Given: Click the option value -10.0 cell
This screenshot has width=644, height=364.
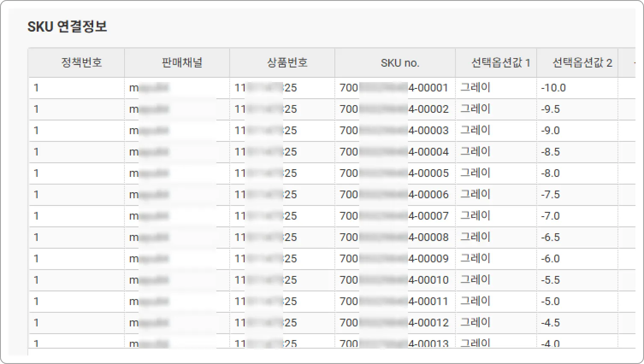Looking at the screenshot, I should coord(577,88).
